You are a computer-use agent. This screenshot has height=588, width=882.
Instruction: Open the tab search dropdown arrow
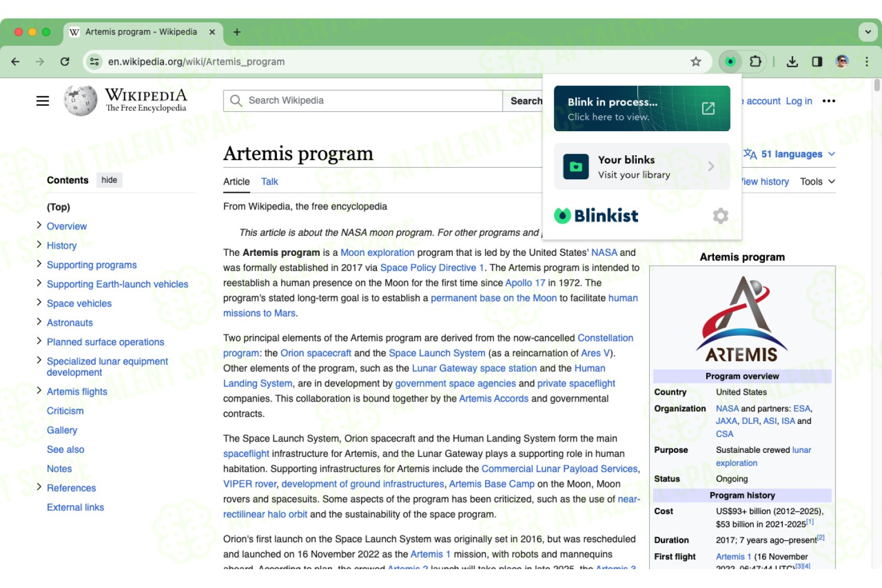point(868,32)
